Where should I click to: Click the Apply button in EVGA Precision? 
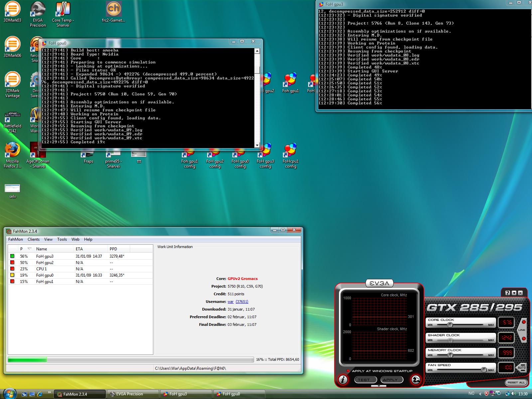tap(391, 380)
